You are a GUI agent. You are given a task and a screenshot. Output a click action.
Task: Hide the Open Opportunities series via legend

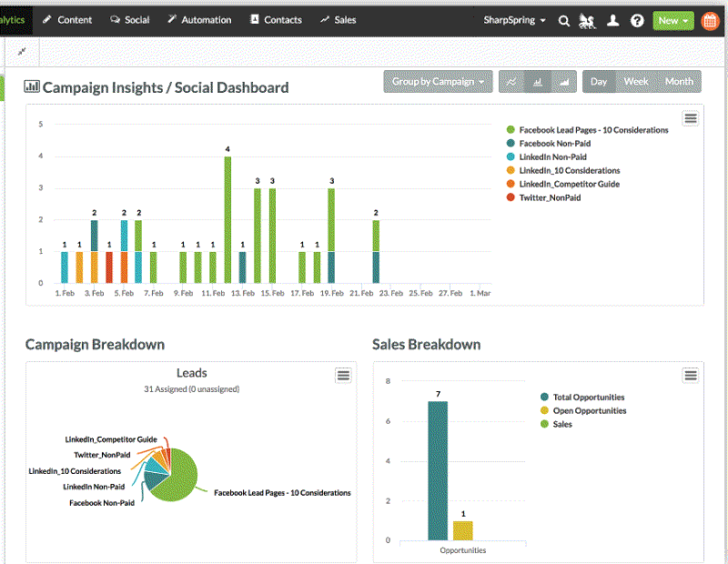(589, 410)
